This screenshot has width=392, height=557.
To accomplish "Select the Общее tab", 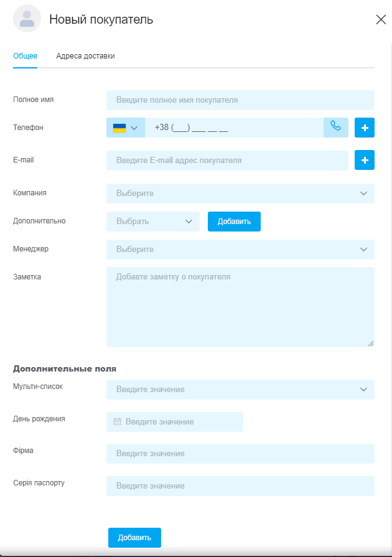I will pos(26,56).
